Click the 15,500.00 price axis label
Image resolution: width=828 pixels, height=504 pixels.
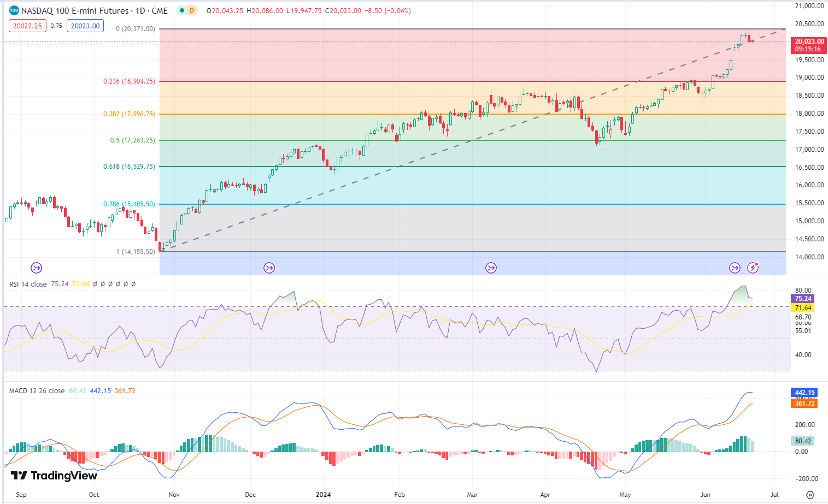tap(809, 203)
